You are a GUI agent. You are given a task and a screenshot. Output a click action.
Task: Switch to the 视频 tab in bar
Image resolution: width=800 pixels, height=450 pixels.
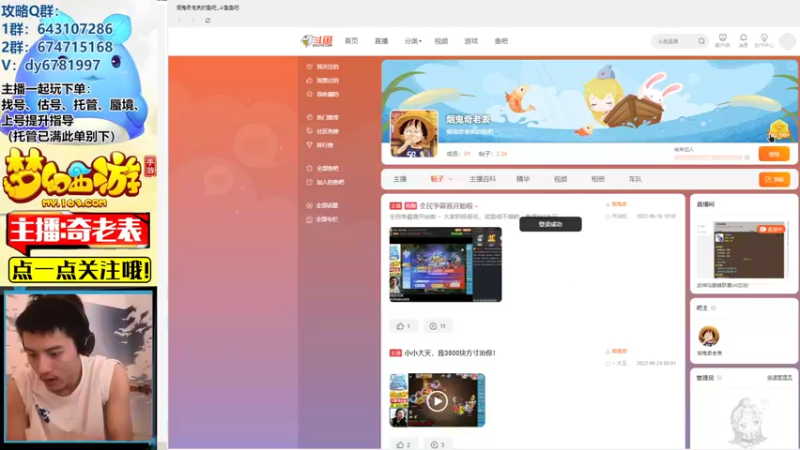tap(560, 179)
